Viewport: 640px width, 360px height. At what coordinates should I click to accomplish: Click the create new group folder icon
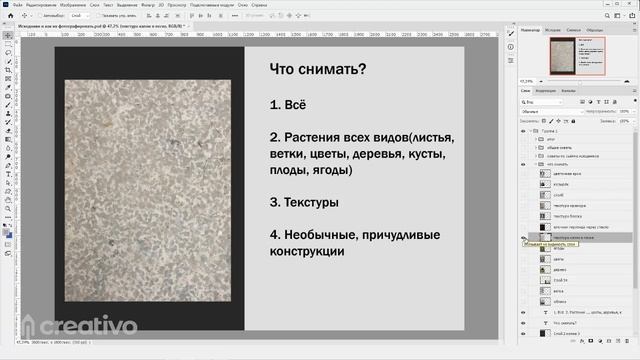pos(609,341)
